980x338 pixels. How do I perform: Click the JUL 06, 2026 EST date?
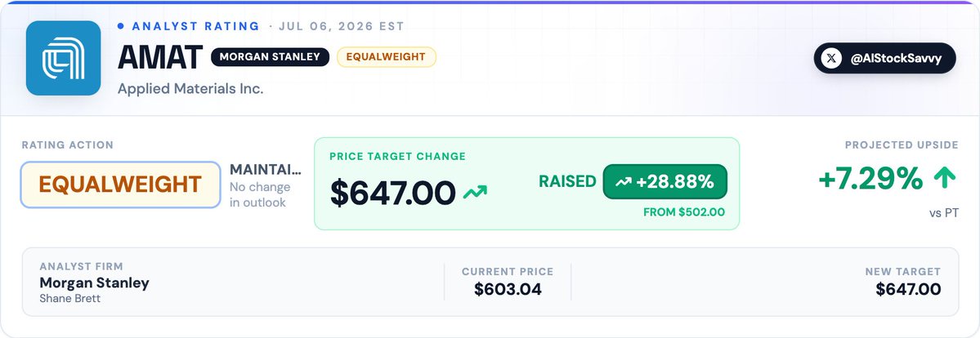(342, 26)
